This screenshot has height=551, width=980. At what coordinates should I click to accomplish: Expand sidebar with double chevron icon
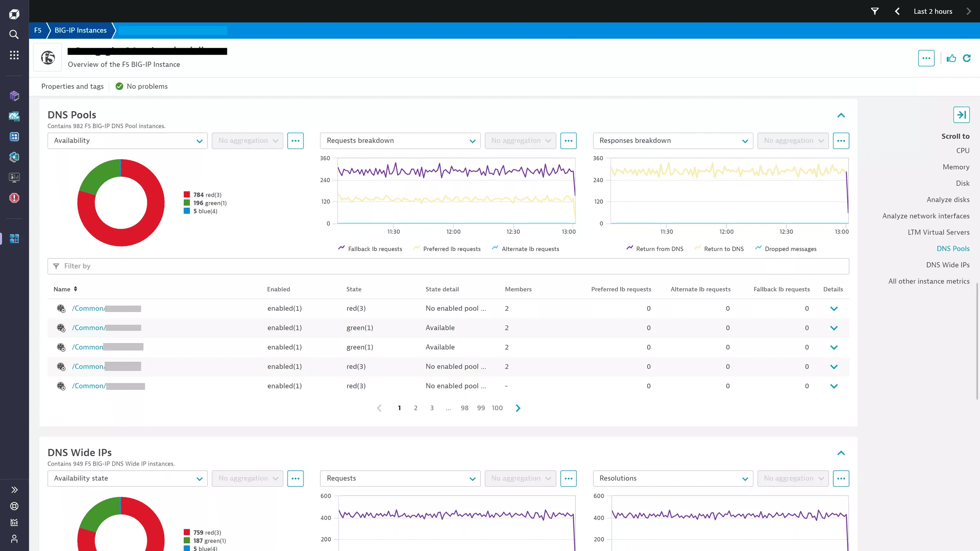[14, 490]
